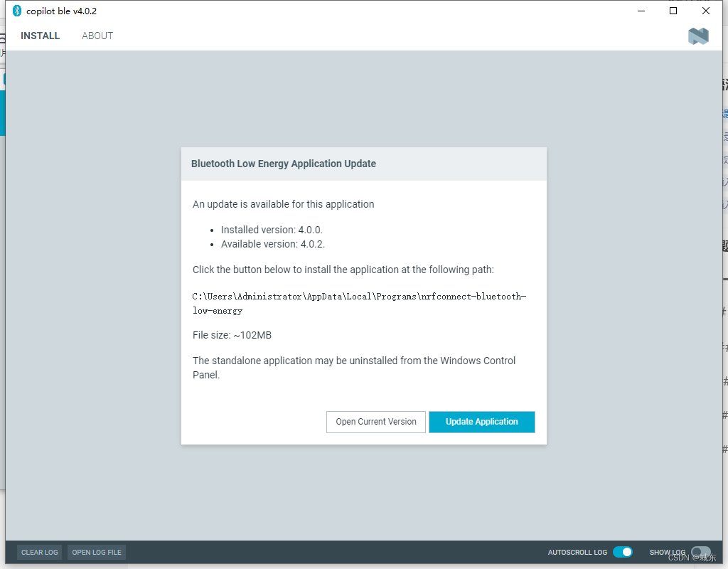Click the dialog title Bluetooth Low Energy Application Update
Screen dimensions: 728x569
tap(284, 164)
